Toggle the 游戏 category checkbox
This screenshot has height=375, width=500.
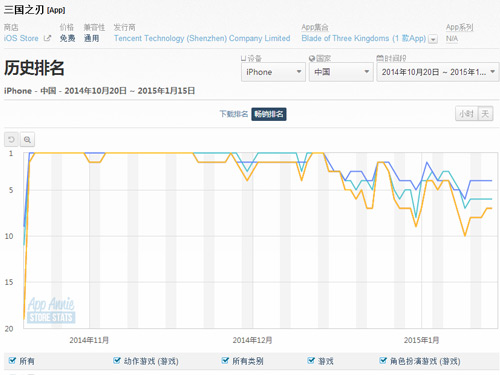[311, 361]
